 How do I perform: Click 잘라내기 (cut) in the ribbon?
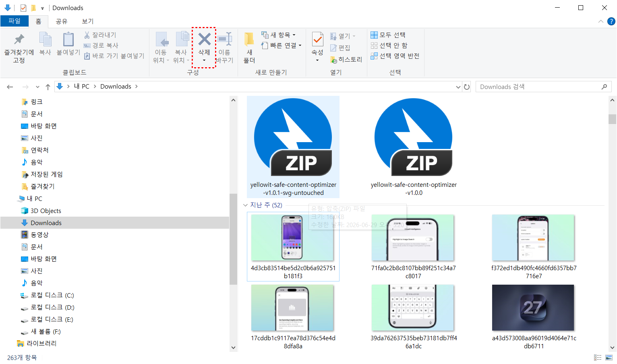click(100, 35)
